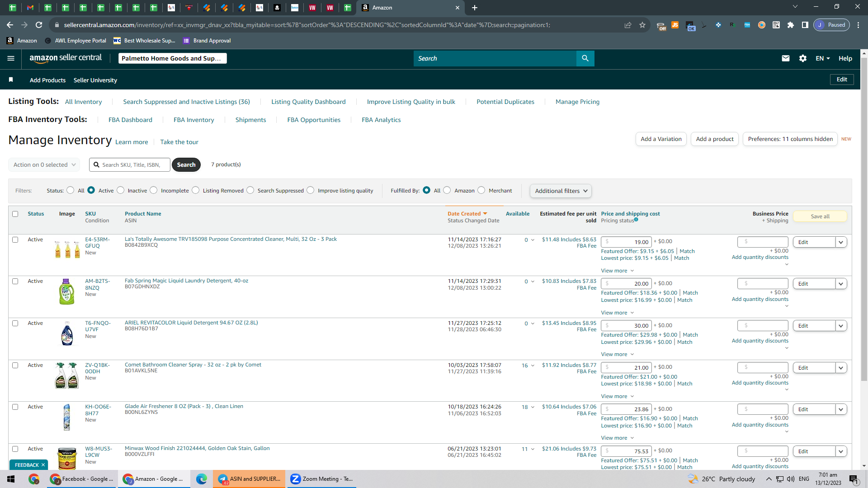Select Fulfilled By Merchant radio button
The height and width of the screenshot is (488, 868).
tap(481, 190)
